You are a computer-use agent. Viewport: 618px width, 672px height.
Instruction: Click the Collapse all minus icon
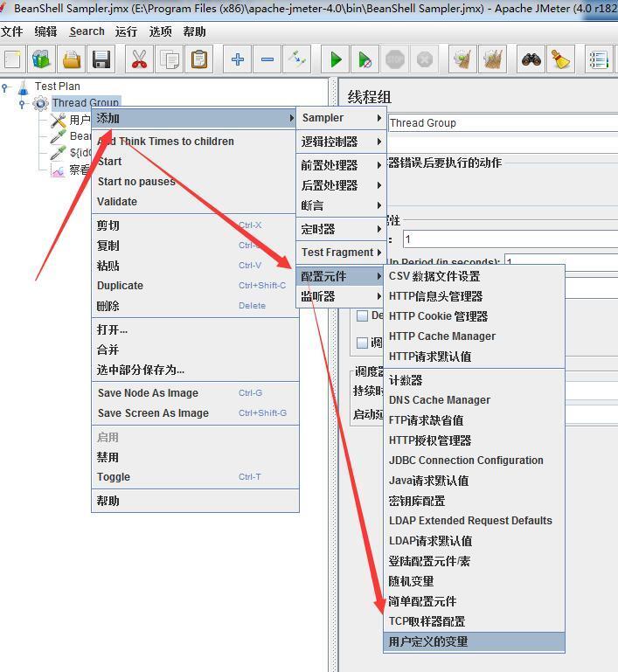tap(267, 59)
